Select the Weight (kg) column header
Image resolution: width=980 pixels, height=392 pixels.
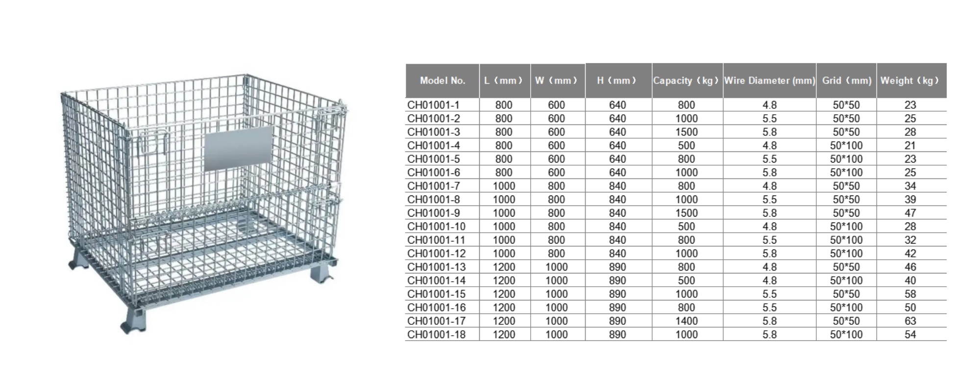(911, 81)
